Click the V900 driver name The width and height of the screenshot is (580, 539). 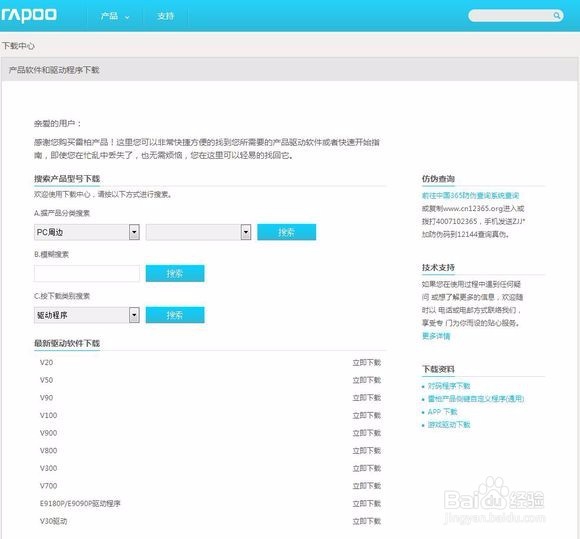tap(48, 433)
